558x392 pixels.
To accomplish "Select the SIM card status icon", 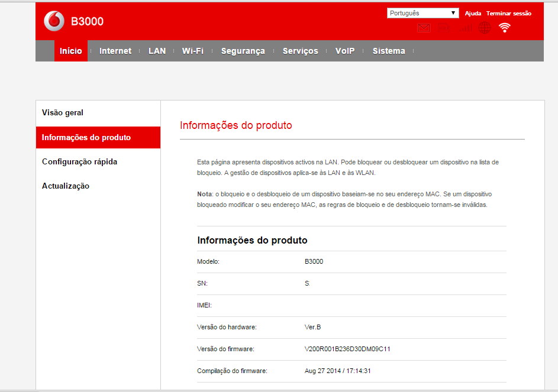I will 444,28.
